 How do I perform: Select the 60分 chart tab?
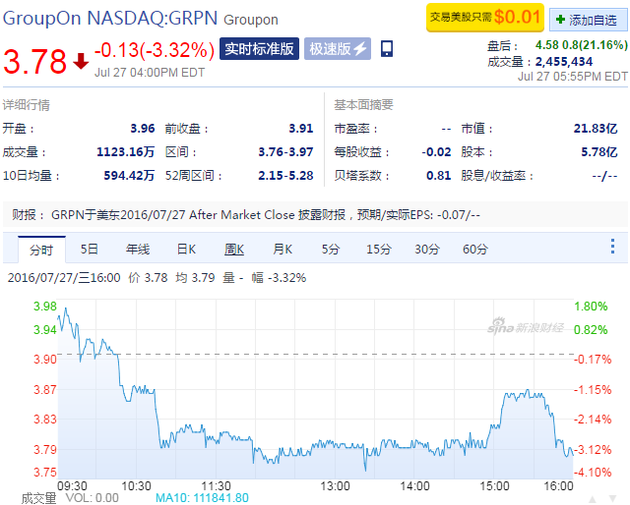click(x=475, y=249)
